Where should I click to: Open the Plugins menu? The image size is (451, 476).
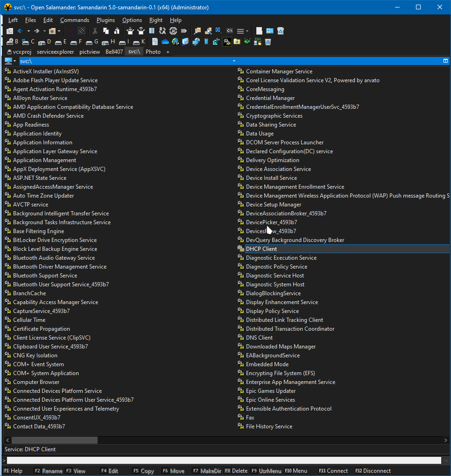click(106, 20)
